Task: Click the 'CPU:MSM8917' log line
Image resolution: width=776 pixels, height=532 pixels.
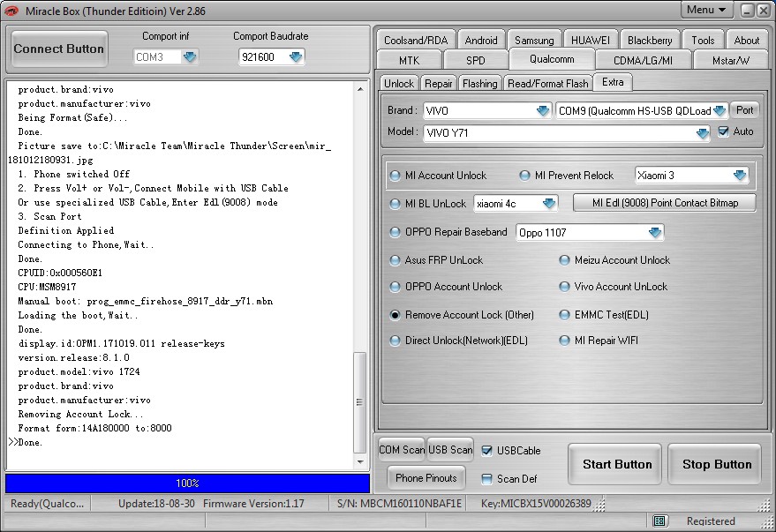Action: 47,287
